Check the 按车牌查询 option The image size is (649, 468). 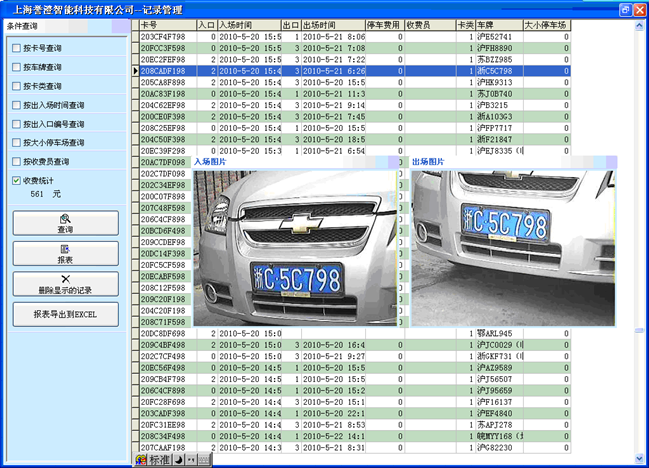click(15, 67)
